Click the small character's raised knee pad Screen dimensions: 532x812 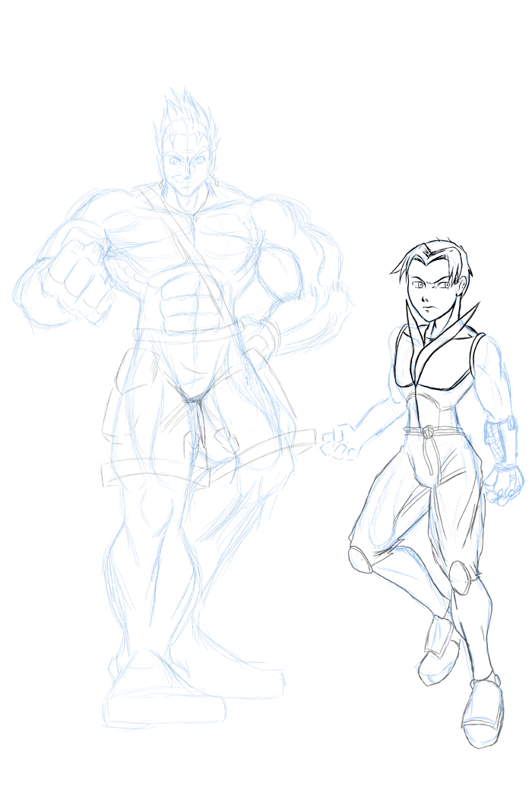coord(362,560)
